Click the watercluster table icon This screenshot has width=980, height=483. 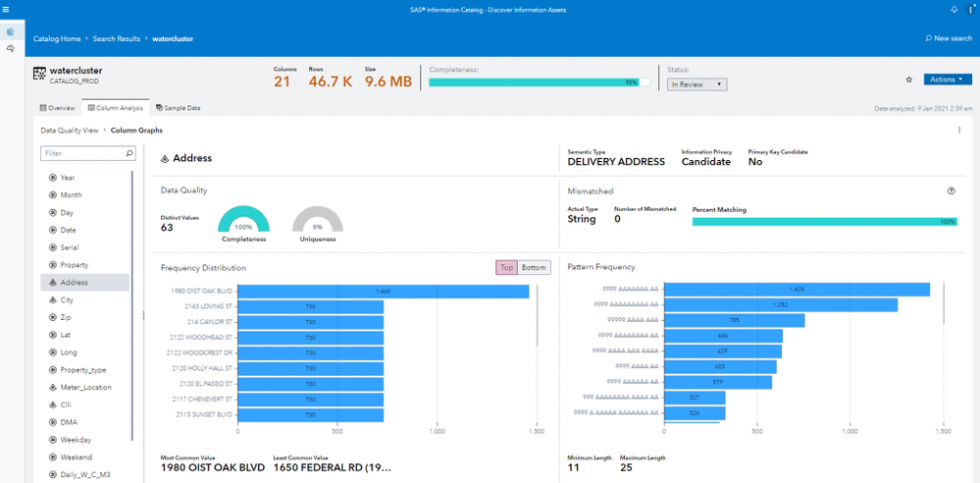pyautogui.click(x=39, y=75)
